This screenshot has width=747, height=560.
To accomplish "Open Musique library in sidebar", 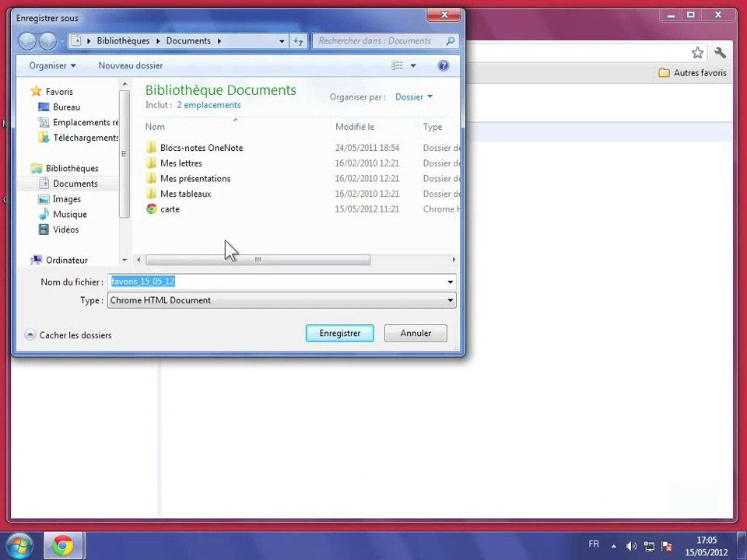I will [69, 215].
